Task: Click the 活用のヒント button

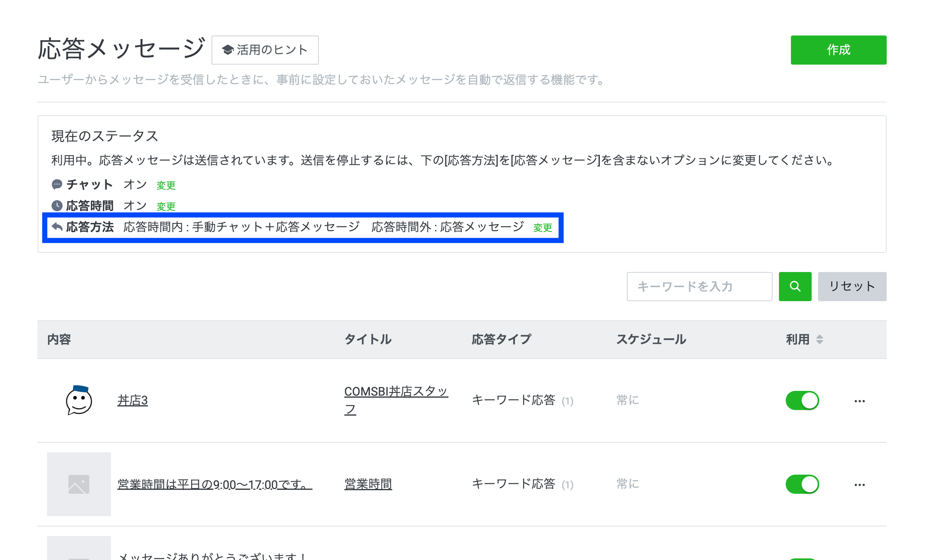Action: click(265, 50)
